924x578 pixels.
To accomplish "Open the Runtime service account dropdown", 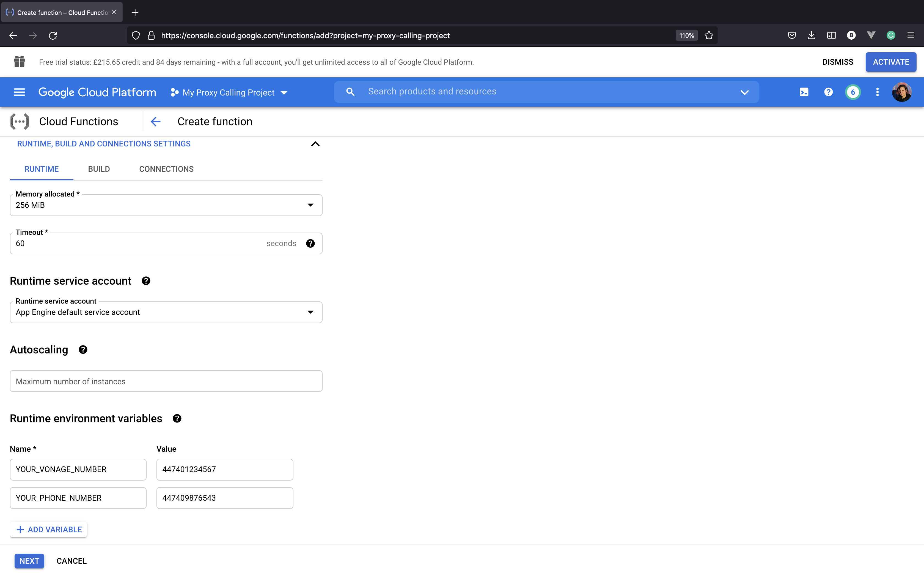I will pos(166,312).
